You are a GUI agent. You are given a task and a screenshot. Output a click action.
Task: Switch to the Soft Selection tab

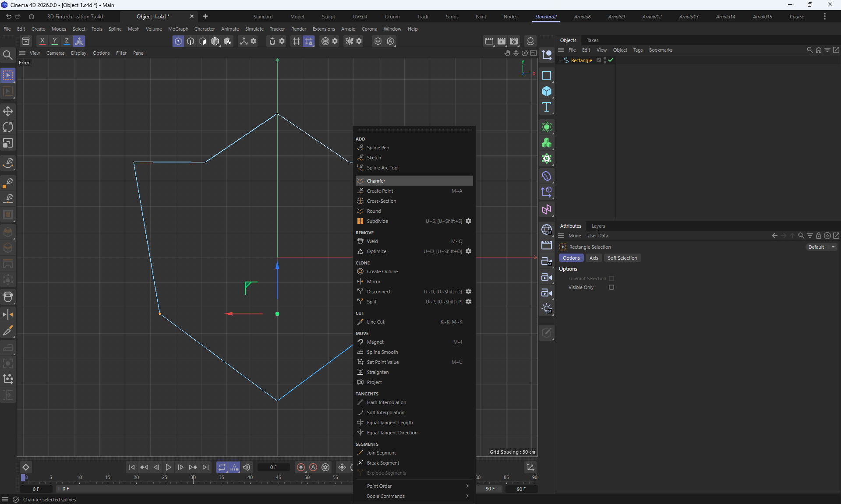click(622, 258)
